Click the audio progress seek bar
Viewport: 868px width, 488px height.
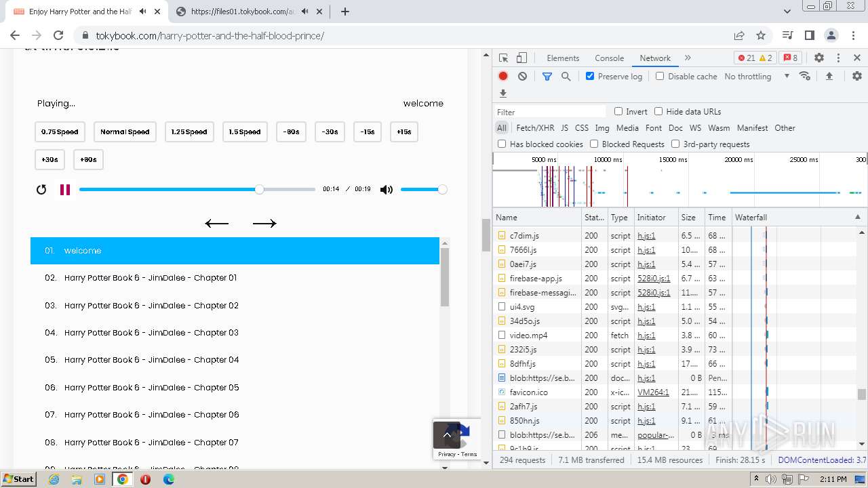point(197,190)
